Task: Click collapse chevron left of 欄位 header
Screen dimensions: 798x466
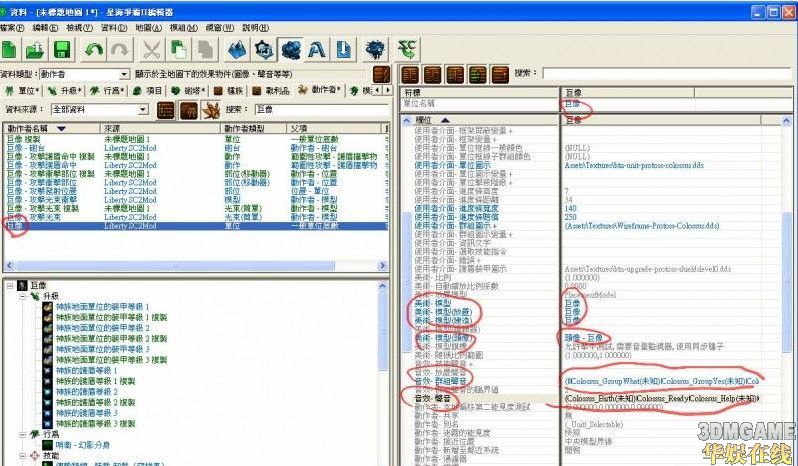Action: coord(407,121)
